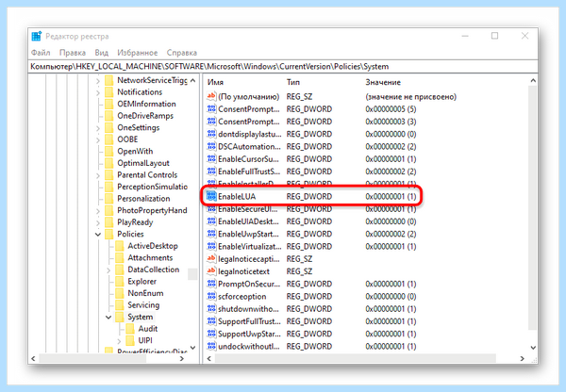
Task: Click the Registry Editor app icon in title bar
Action: point(37,36)
